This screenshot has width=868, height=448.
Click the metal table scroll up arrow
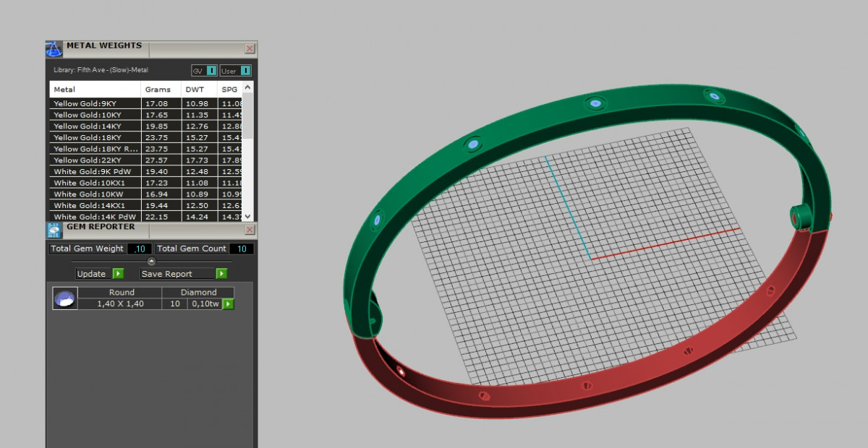[x=248, y=87]
